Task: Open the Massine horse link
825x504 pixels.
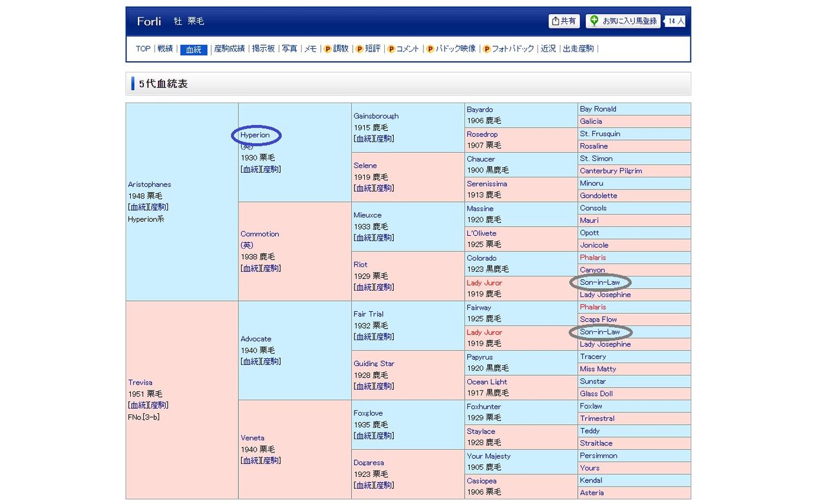Action: [480, 209]
